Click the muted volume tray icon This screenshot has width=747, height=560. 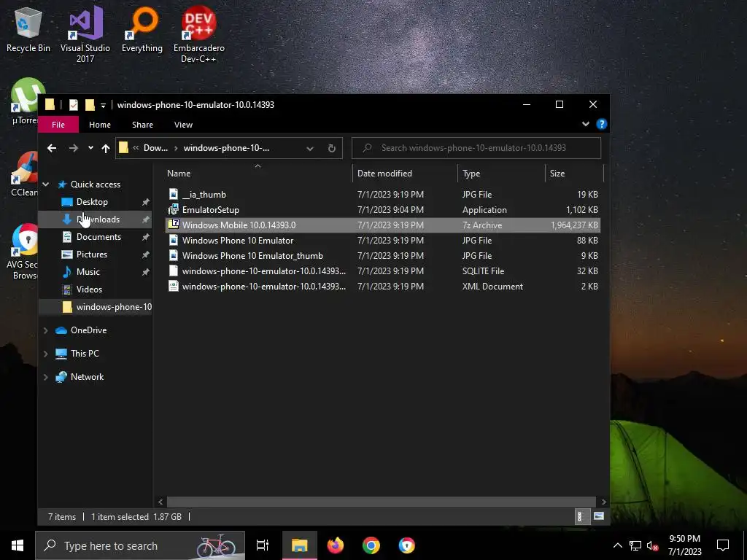(653, 545)
